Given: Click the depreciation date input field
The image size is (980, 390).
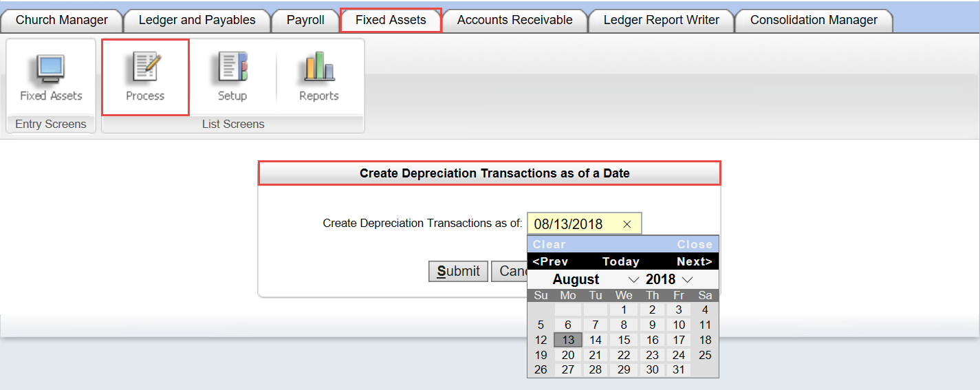Looking at the screenshot, I should [584, 224].
